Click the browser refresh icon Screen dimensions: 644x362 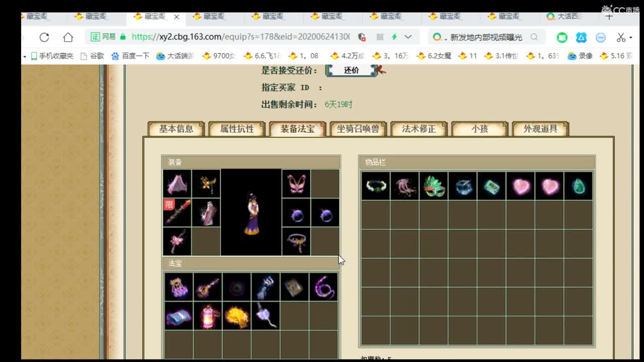[44, 37]
